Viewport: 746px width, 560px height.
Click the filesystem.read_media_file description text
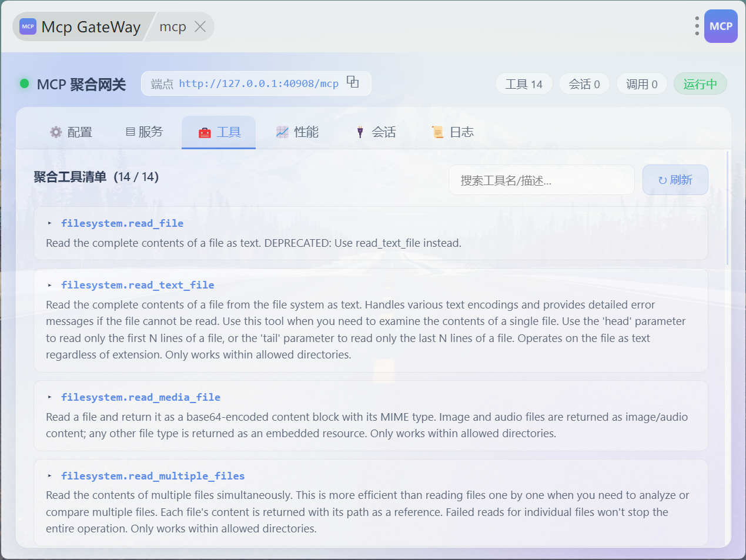[x=367, y=425]
